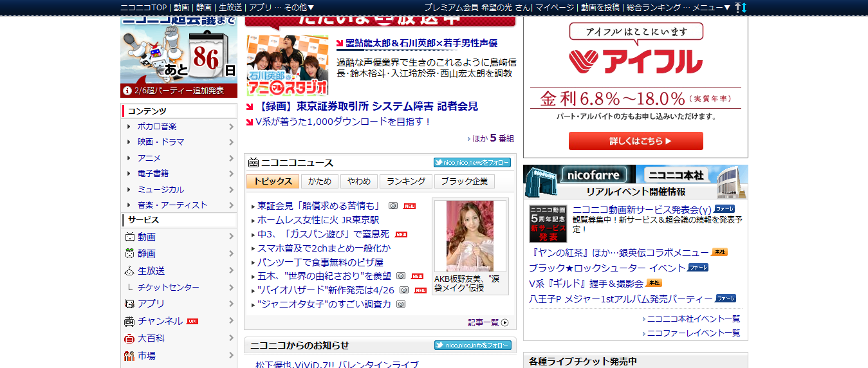Switch to the ブラック企業 news tab
Viewport: 868px width, 368px height.
(x=465, y=181)
